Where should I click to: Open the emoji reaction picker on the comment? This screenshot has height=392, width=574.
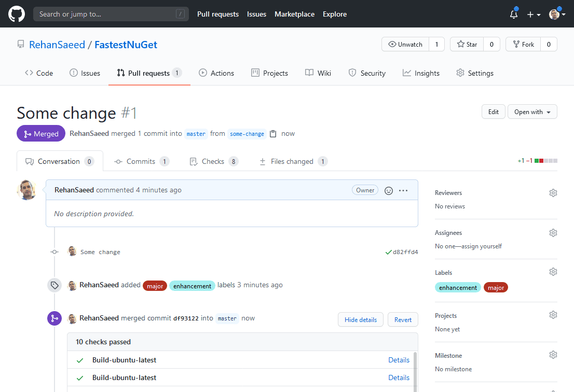point(389,190)
